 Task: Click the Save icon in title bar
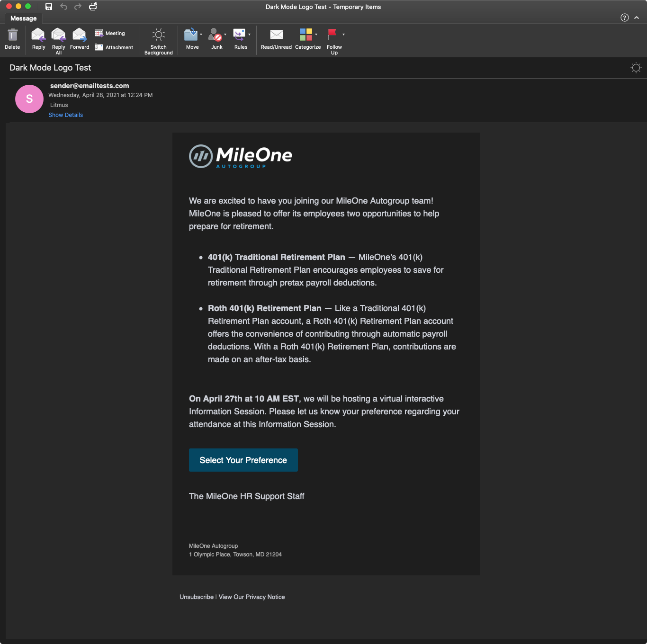coord(49,7)
